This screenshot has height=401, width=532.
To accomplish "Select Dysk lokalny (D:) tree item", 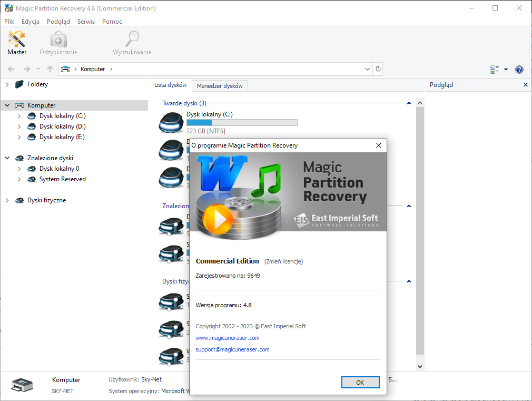I will point(63,126).
